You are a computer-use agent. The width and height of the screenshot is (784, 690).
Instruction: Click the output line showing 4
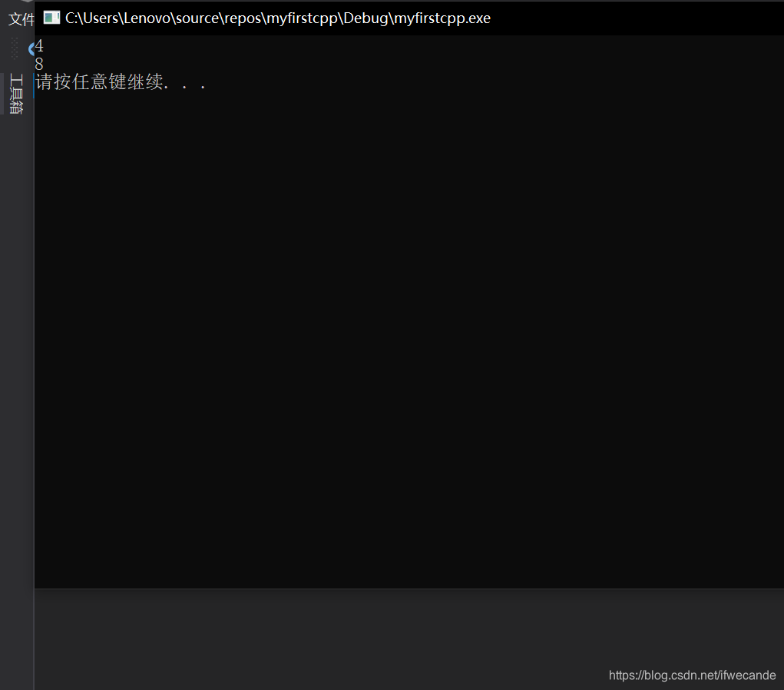[x=39, y=46]
